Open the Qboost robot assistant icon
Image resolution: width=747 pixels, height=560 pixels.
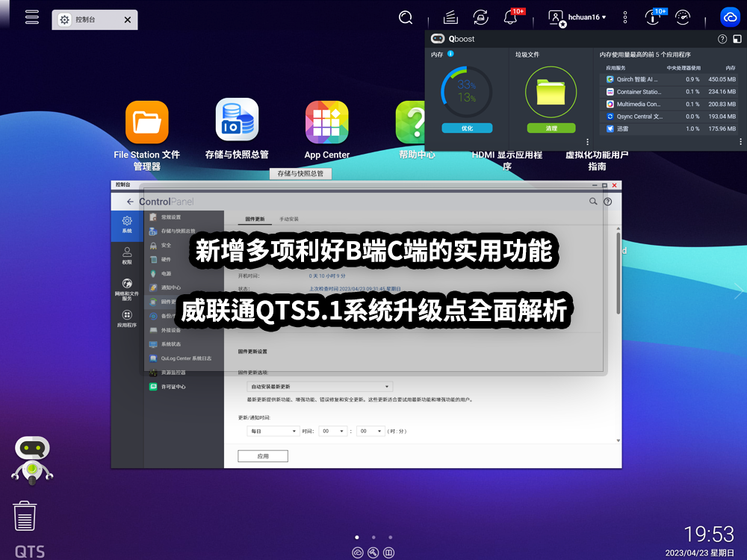[x=32, y=461]
